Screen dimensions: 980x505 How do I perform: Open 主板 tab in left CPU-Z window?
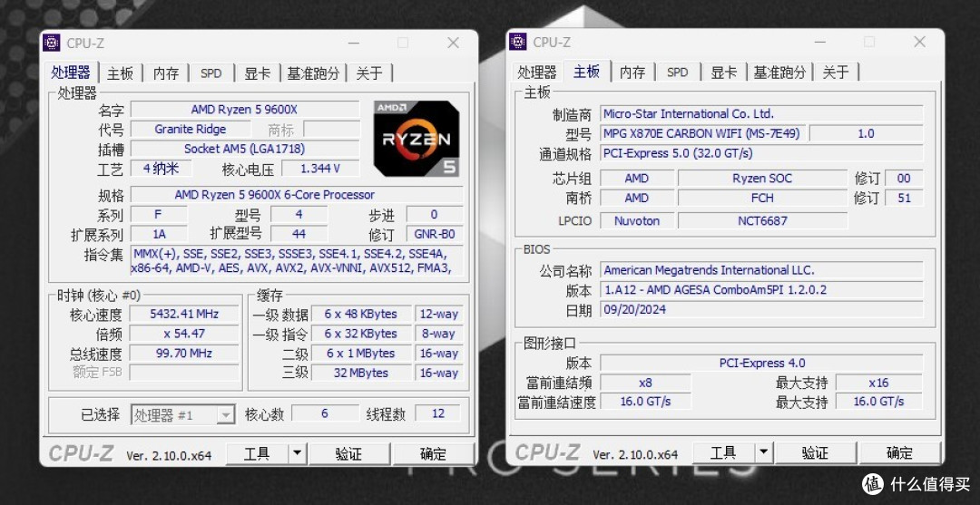pyautogui.click(x=120, y=73)
